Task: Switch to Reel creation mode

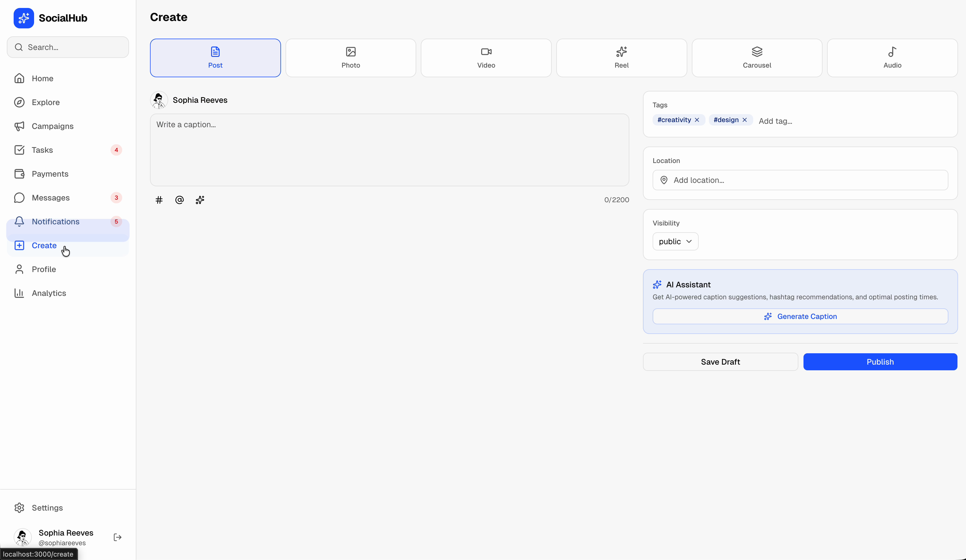Action: [621, 57]
